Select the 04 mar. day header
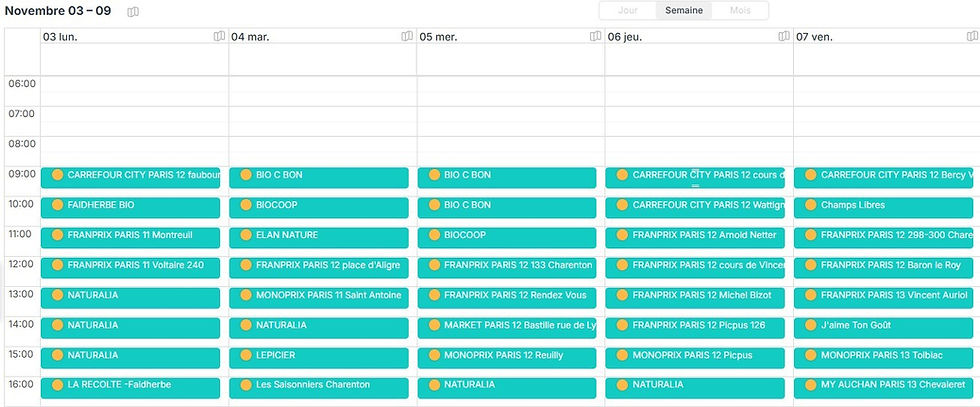 click(250, 37)
